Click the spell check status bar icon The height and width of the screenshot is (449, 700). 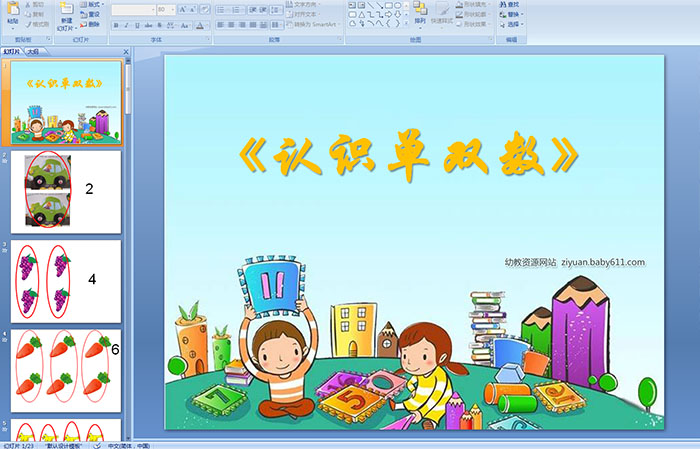[x=97, y=445]
